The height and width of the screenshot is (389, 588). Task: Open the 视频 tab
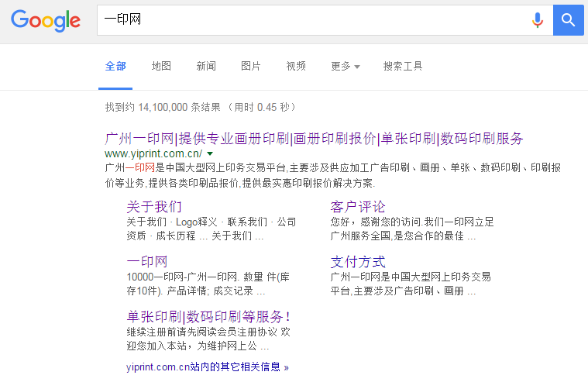(296, 67)
